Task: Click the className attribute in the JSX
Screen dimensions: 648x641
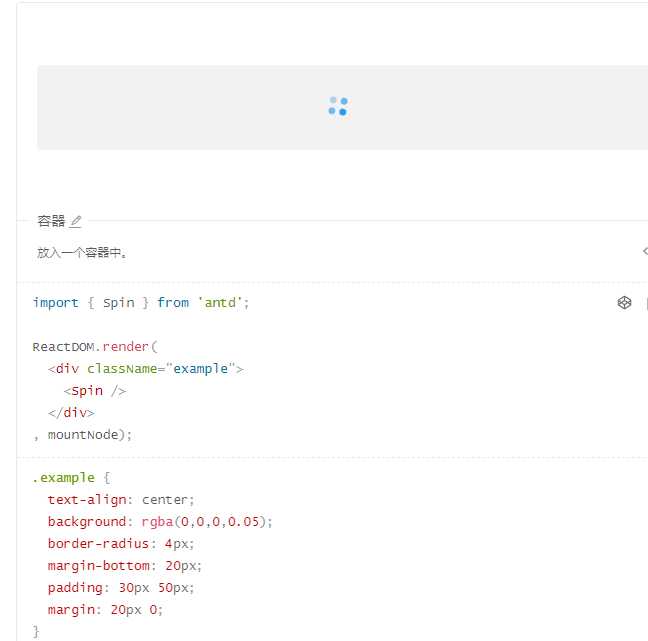Action: (x=125, y=369)
